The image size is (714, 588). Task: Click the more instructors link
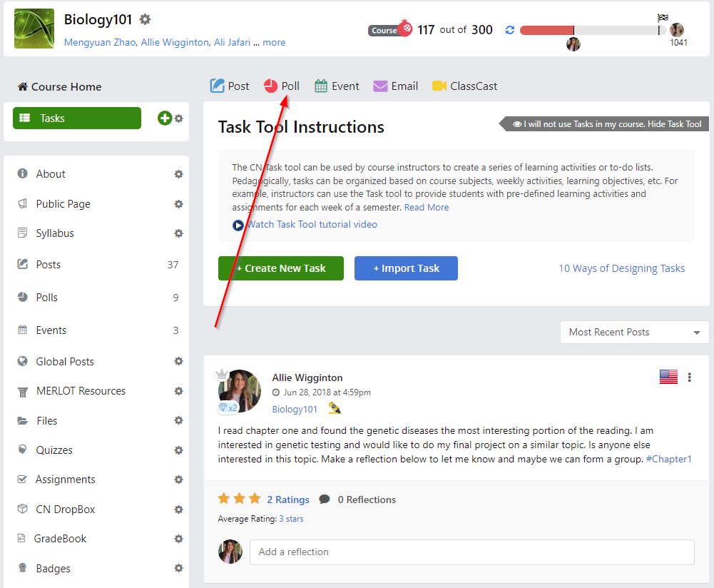tap(274, 42)
